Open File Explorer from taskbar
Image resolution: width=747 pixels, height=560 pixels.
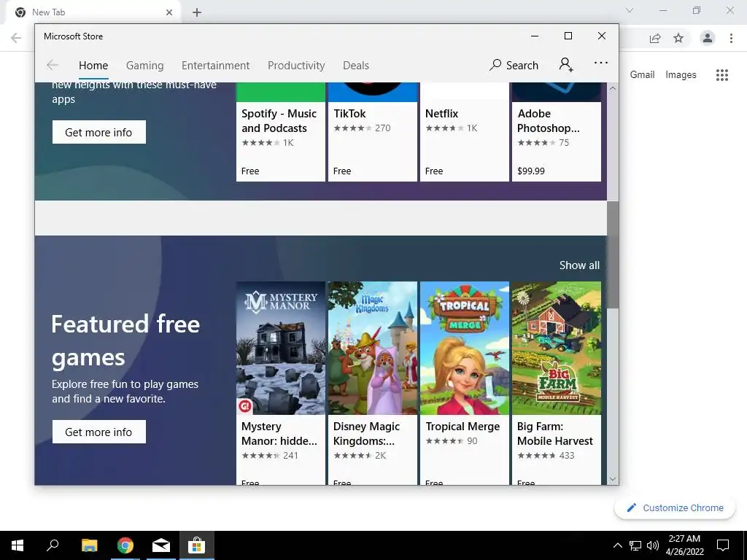[x=89, y=545]
